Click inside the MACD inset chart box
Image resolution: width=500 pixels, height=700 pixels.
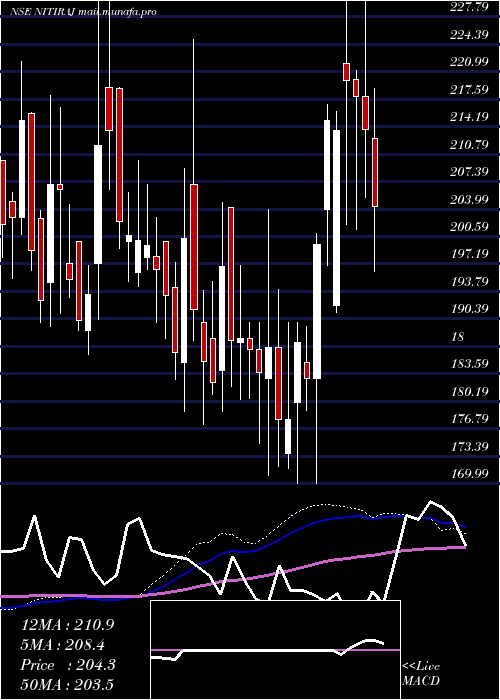(x=275, y=650)
